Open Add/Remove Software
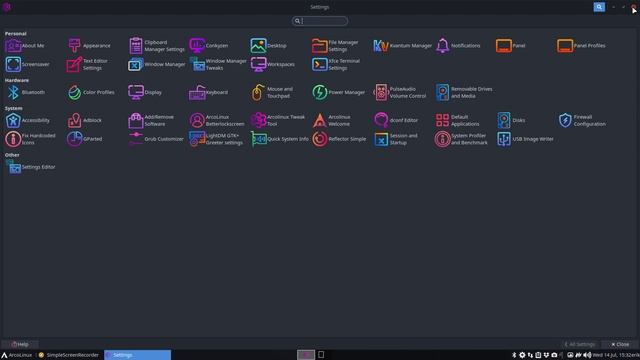 point(151,120)
